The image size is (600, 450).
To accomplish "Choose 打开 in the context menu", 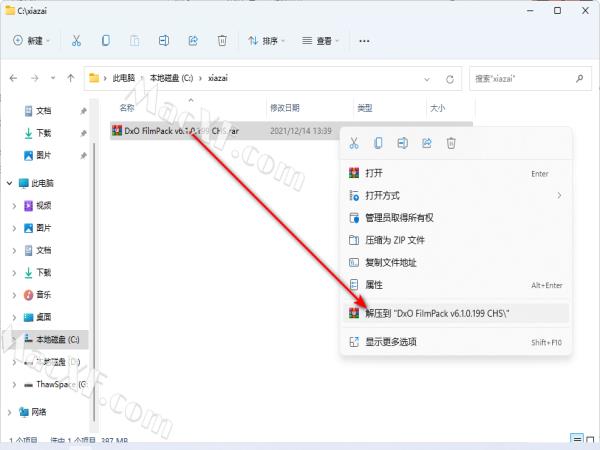I will coord(456,173).
